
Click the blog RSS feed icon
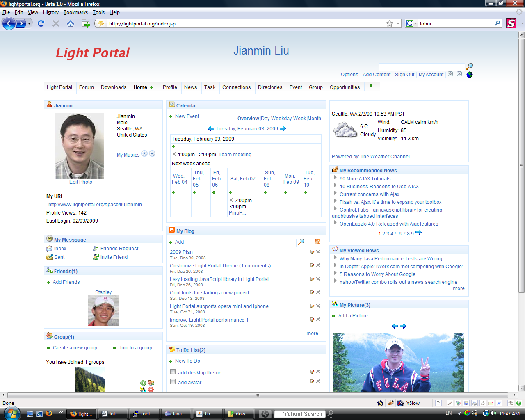tap(317, 242)
